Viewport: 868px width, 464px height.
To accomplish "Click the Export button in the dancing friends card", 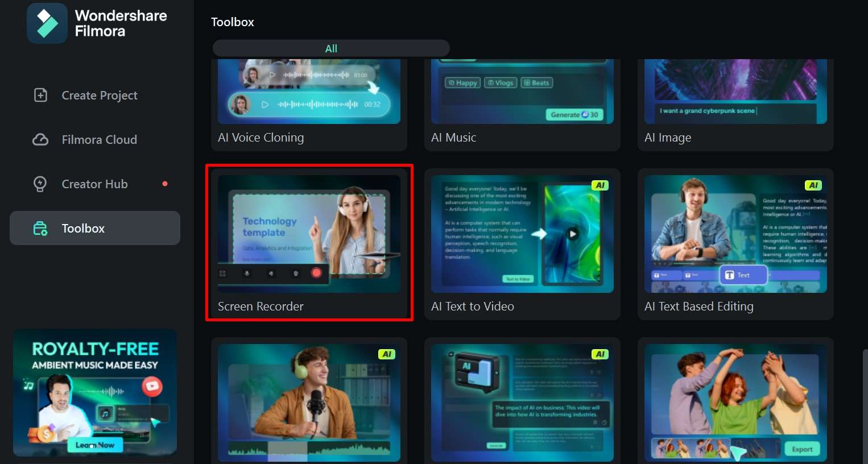I will (802, 449).
